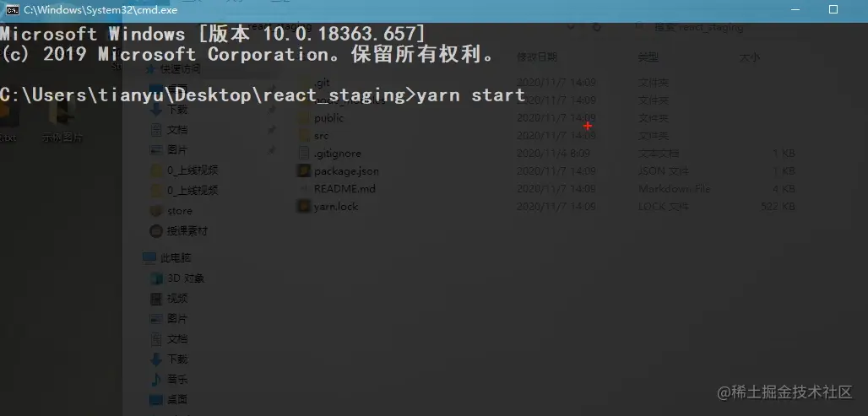
Task: Select the 示例图片 desktop folder icon
Action: (62, 113)
